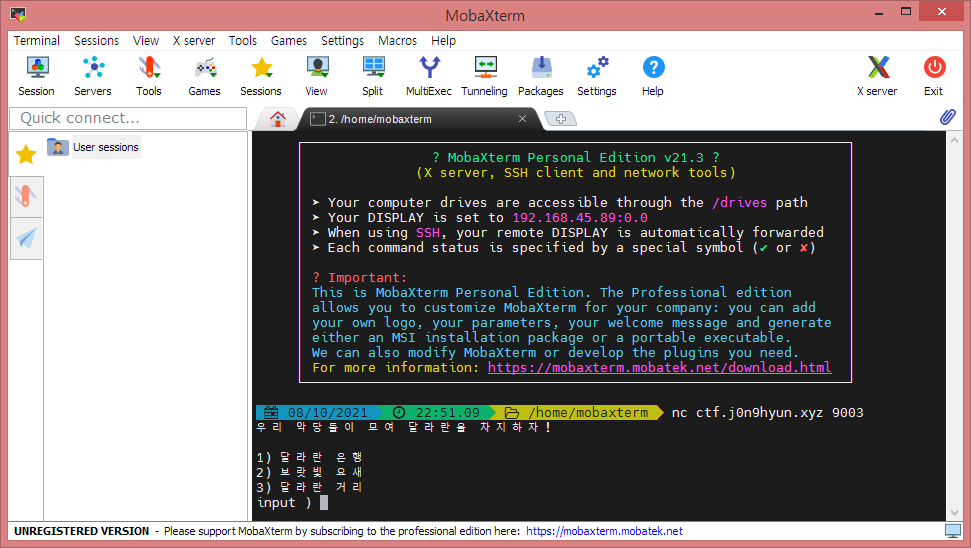Image resolution: width=971 pixels, height=548 pixels.
Task: Toggle the X server toolbar button
Action: [877, 77]
